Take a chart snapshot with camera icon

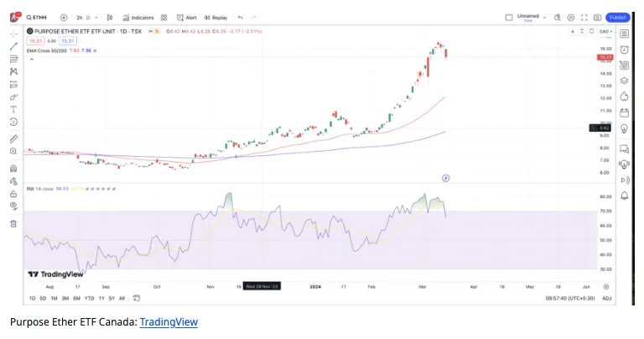pos(598,18)
